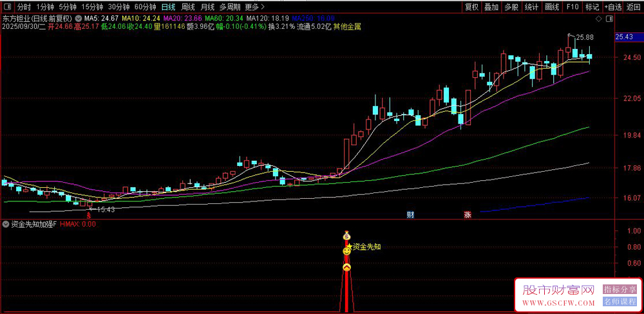Click the MA5: 24.67 label
This screenshot has width=644, height=314.
(x=102, y=19)
